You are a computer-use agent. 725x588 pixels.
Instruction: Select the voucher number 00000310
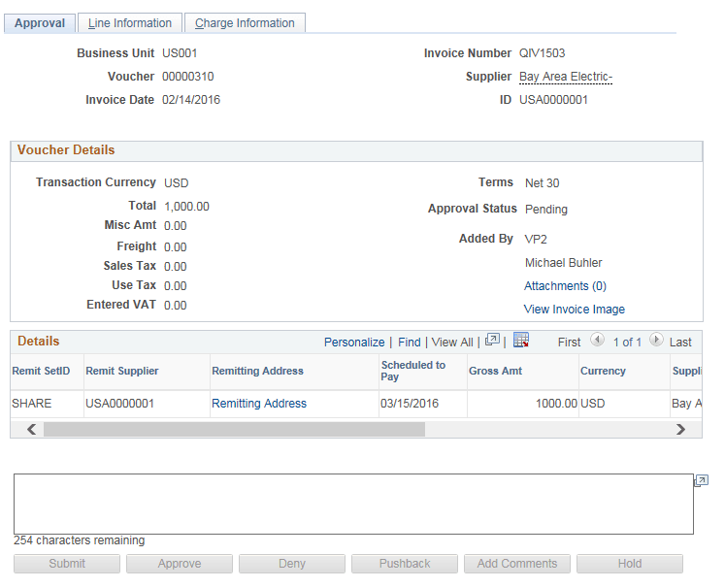(187, 77)
